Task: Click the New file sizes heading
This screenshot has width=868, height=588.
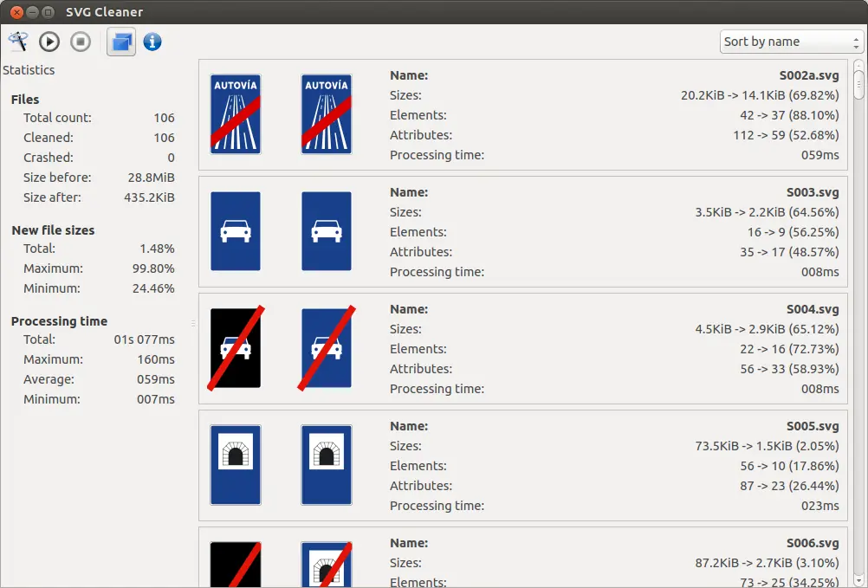Action: tap(53, 230)
